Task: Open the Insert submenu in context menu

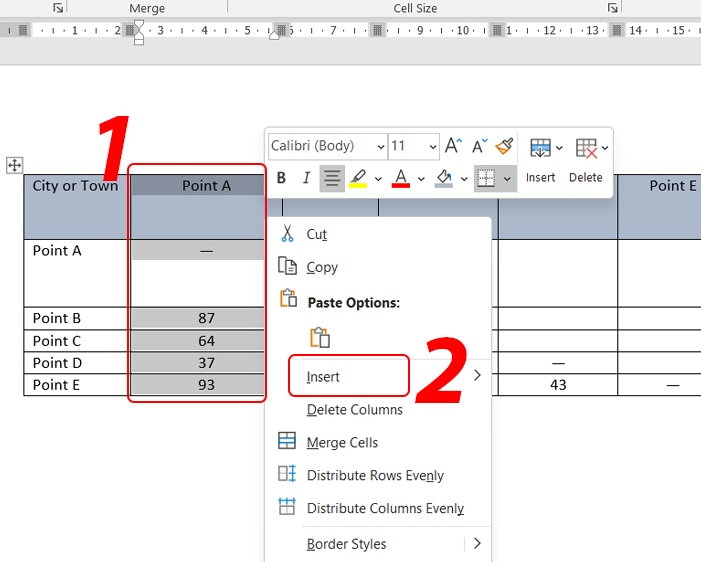Action: [x=378, y=376]
